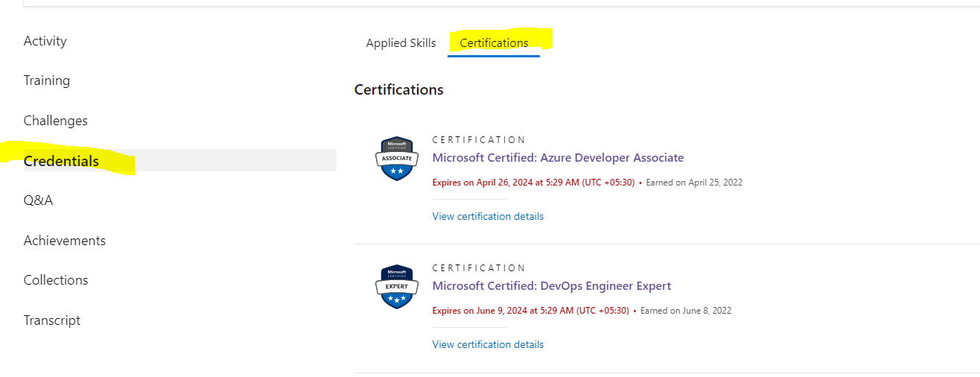Open the Credentials sidebar item
Screen dimensions: 980x377
point(180,160)
